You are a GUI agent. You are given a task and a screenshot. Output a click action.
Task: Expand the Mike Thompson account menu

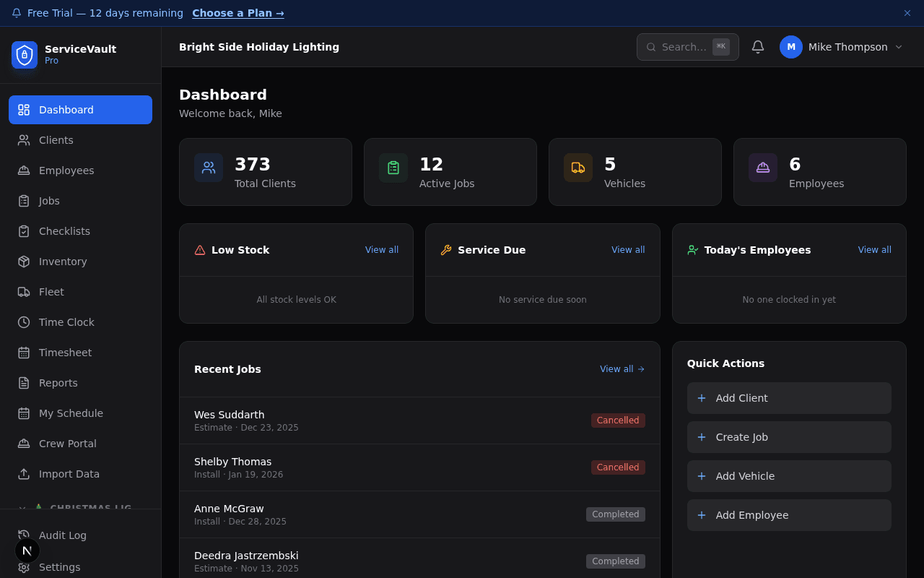click(842, 47)
